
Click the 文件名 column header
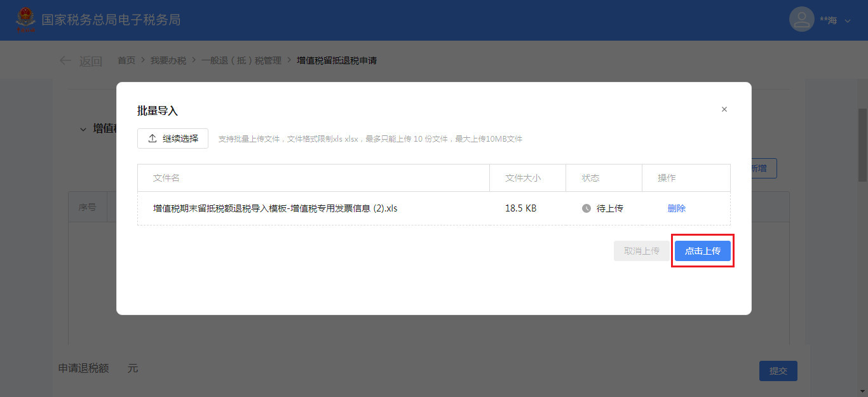pos(166,178)
